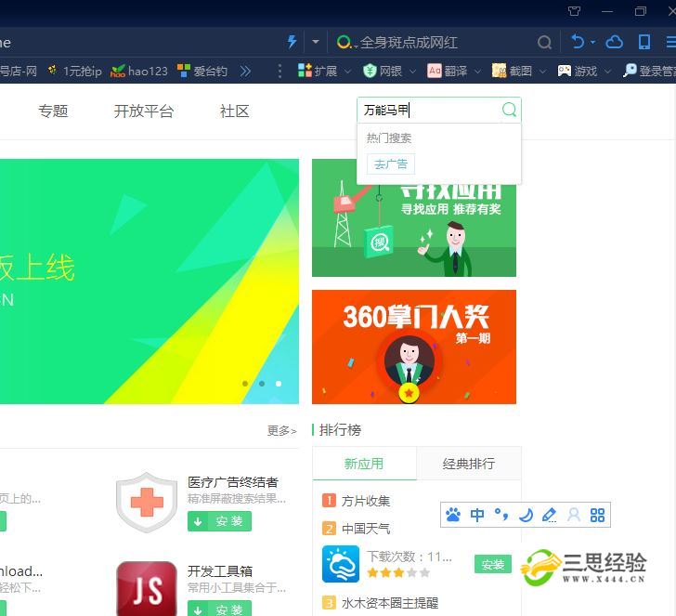Screen dimensions: 676x616
Task: Install 医疗广告终结者 extension
Action: click(219, 521)
